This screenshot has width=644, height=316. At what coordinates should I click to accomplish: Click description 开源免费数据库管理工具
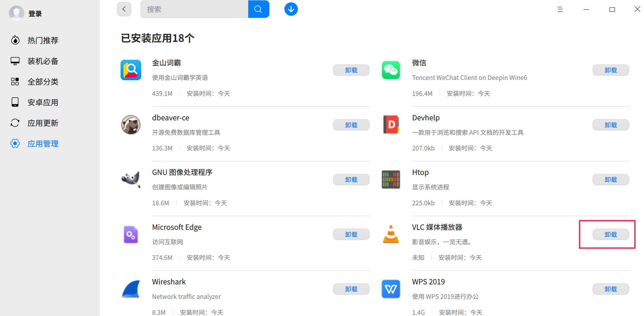[186, 132]
